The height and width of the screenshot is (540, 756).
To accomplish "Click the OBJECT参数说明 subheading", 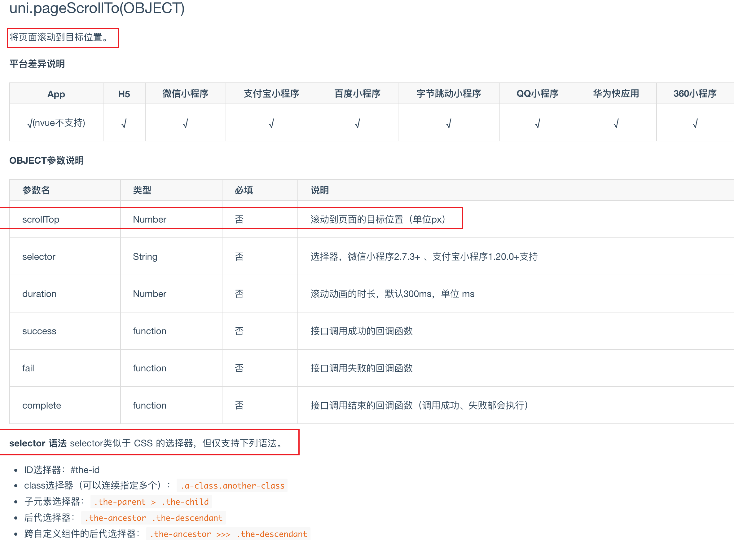I will coord(46,161).
